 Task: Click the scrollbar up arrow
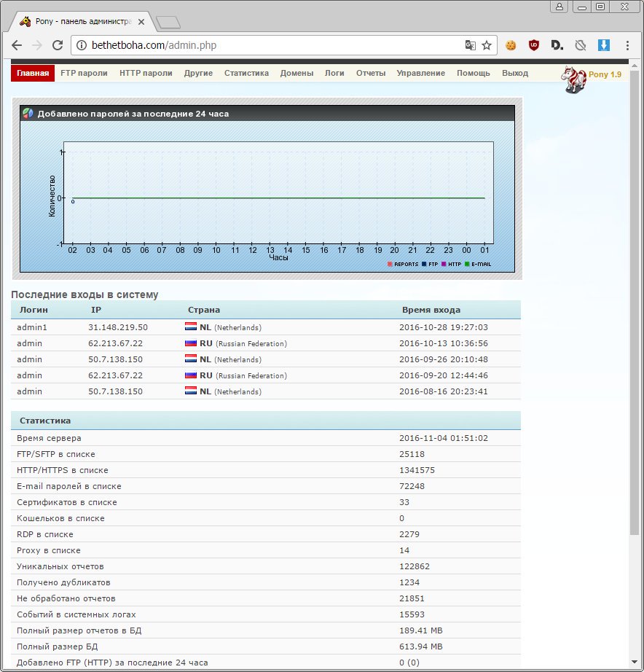tap(635, 66)
